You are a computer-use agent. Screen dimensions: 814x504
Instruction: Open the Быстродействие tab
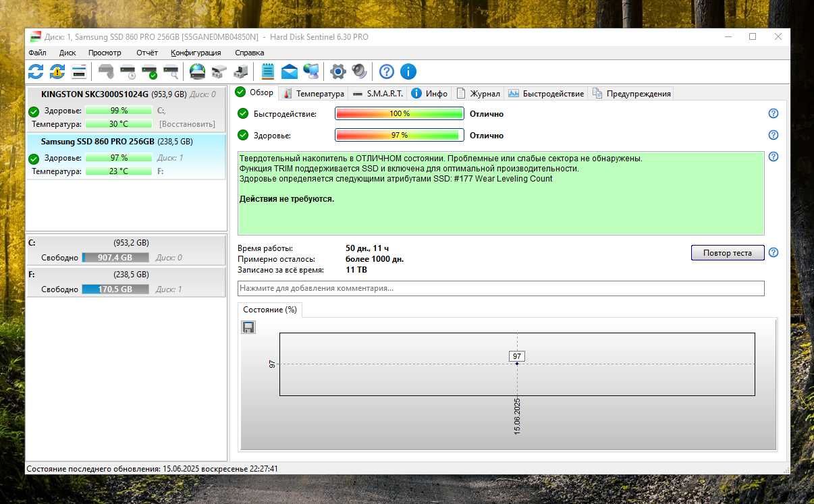pyautogui.click(x=546, y=94)
